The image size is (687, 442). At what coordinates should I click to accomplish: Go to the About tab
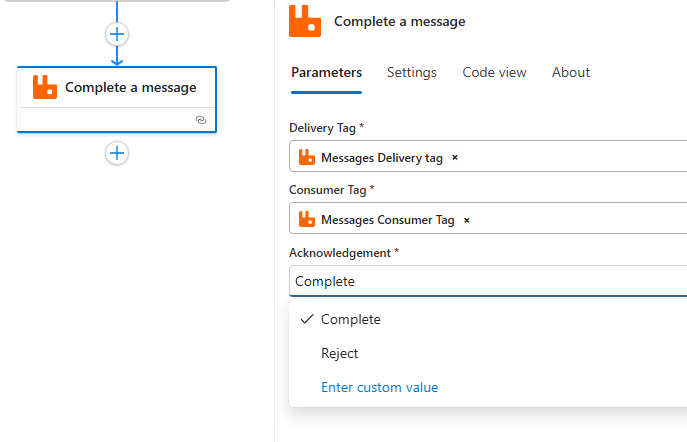(x=571, y=73)
